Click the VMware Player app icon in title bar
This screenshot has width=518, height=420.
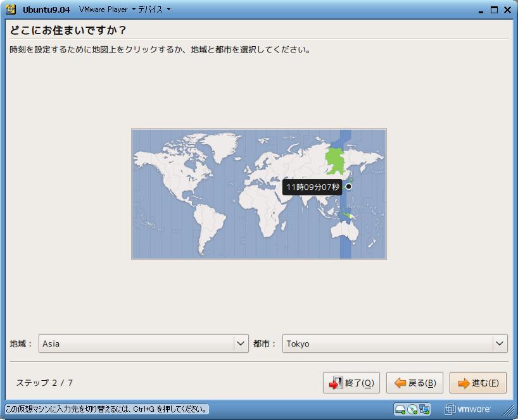coord(11,9)
